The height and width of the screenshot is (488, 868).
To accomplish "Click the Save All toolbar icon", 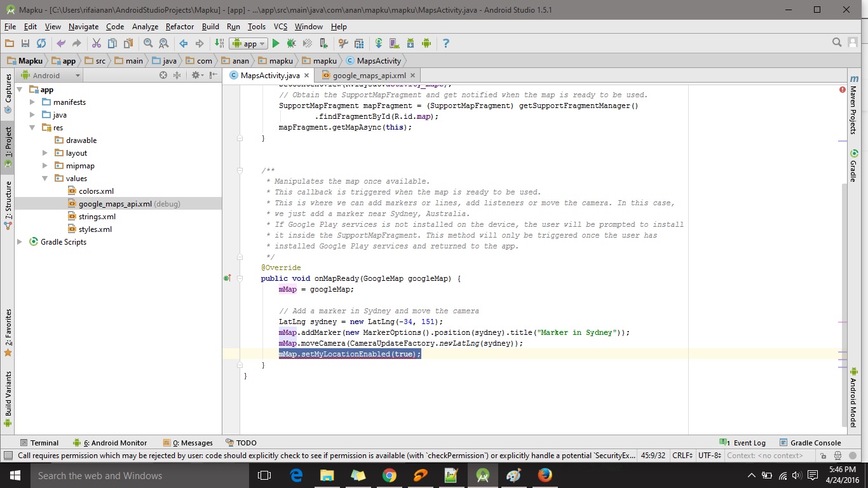I will [x=25, y=43].
